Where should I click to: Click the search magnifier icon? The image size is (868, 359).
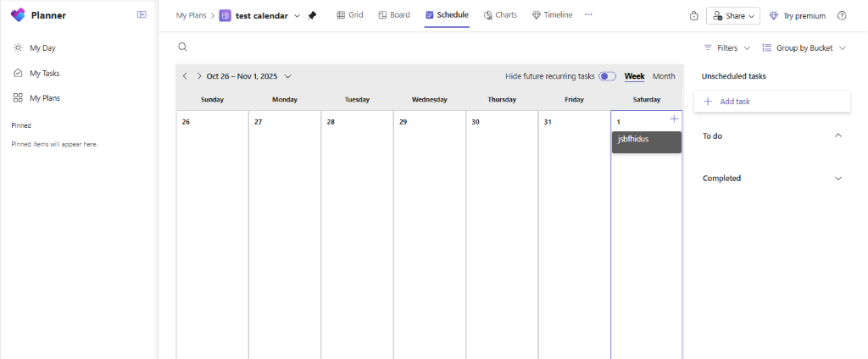[x=182, y=47]
